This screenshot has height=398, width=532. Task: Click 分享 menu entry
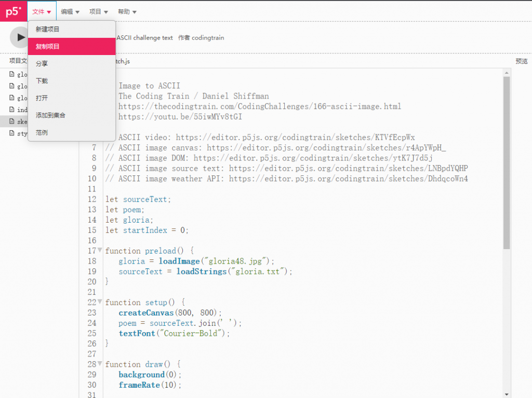pos(42,63)
